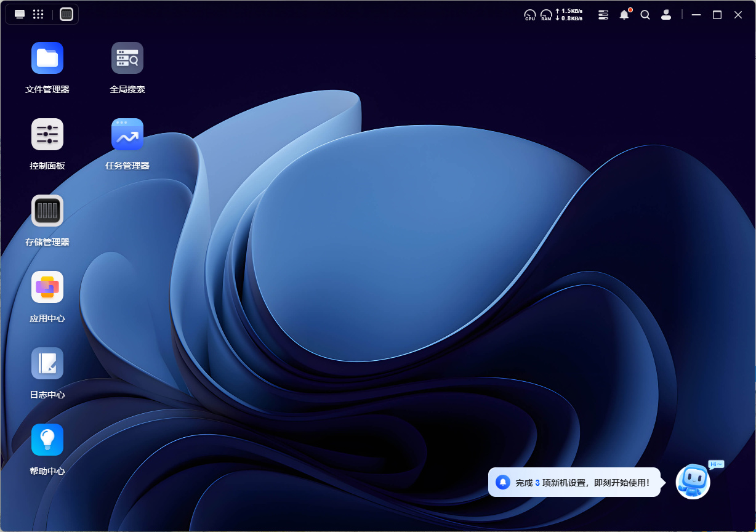Screen dimensions: 756x532
Task: Open 日志中心 log center
Action: coord(47,363)
